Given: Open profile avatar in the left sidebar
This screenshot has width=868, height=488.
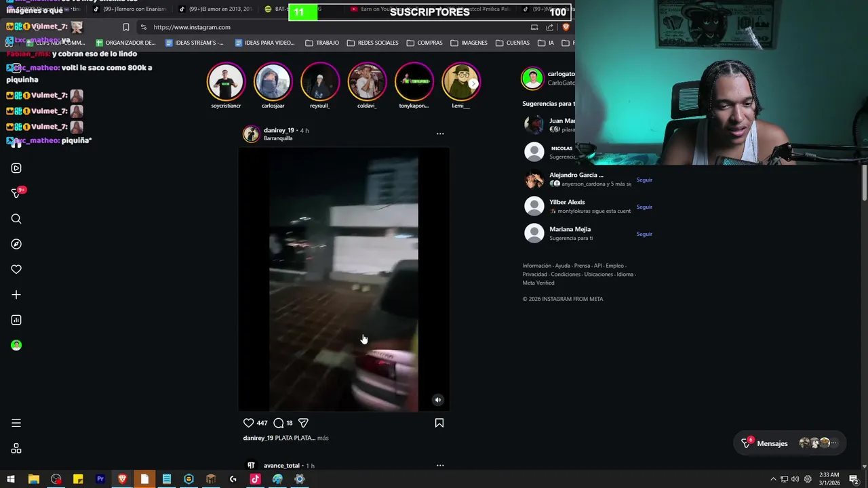Looking at the screenshot, I should [x=16, y=345].
